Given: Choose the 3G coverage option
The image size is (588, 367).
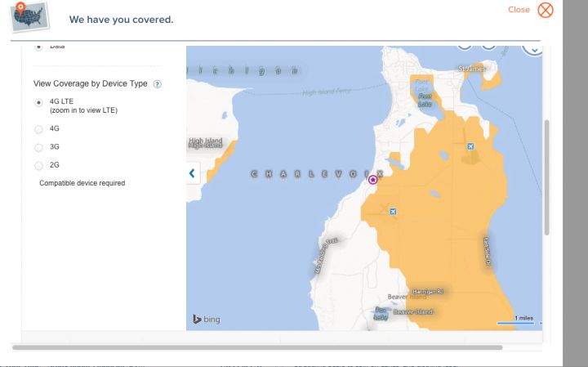Looking at the screenshot, I should tap(38, 147).
